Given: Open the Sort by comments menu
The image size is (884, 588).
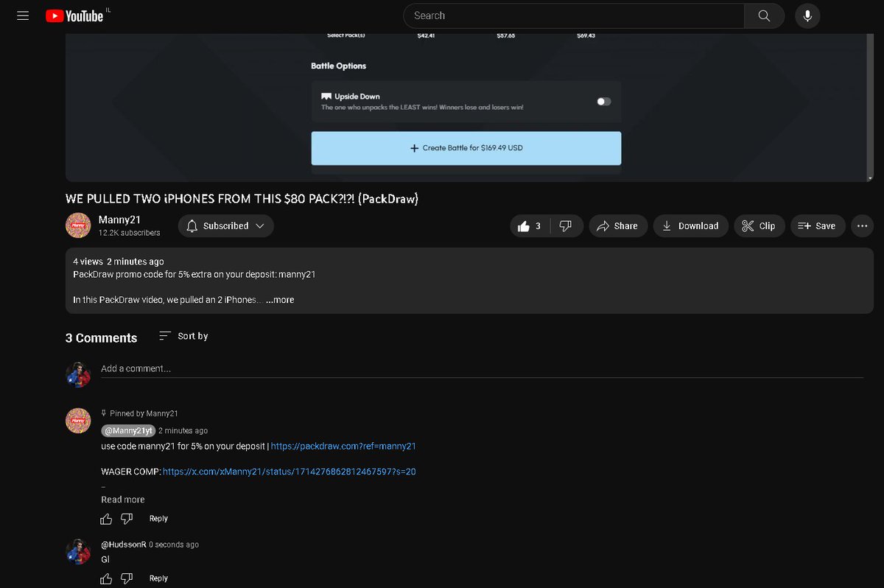Looking at the screenshot, I should 184,336.
